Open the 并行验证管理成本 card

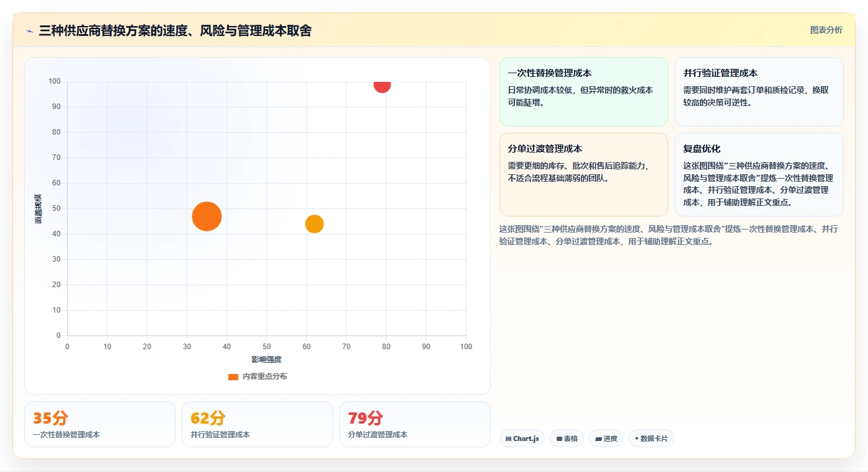759,92
